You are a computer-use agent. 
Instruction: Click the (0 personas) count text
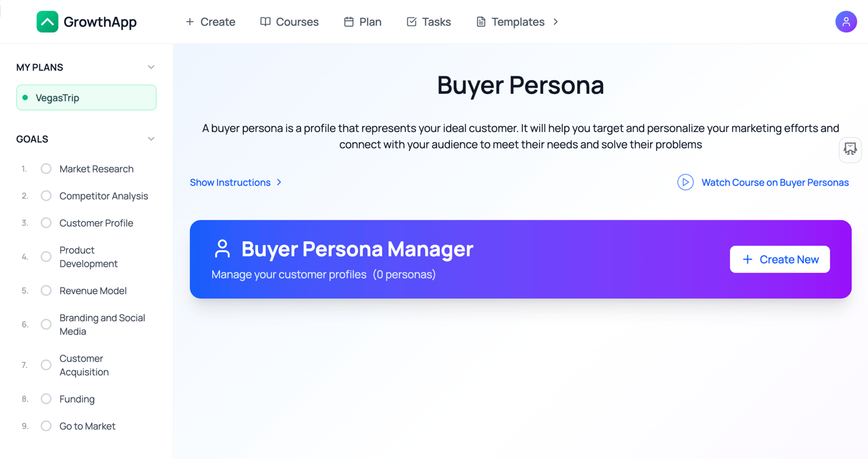pos(404,274)
